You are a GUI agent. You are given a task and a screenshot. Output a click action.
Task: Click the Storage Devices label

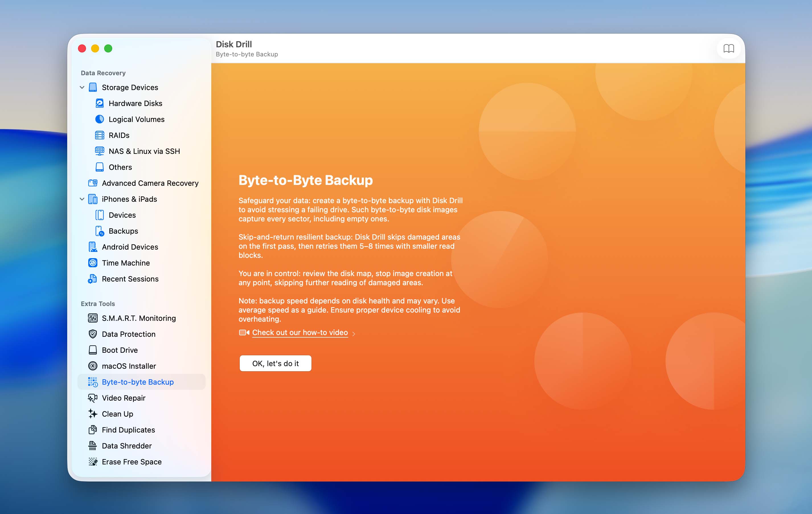coord(130,87)
